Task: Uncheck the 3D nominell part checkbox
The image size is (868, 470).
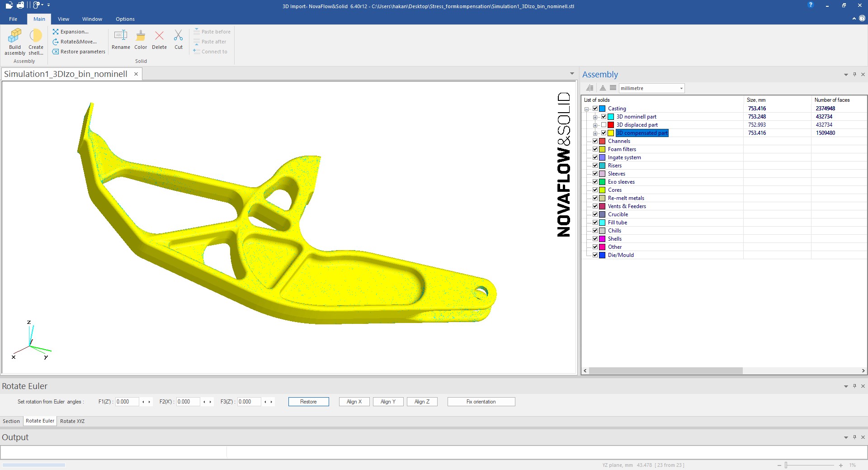Action: point(604,117)
